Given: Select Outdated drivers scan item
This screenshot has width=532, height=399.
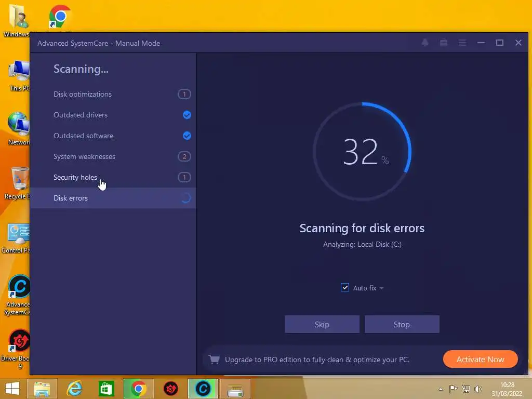Looking at the screenshot, I should [113, 115].
